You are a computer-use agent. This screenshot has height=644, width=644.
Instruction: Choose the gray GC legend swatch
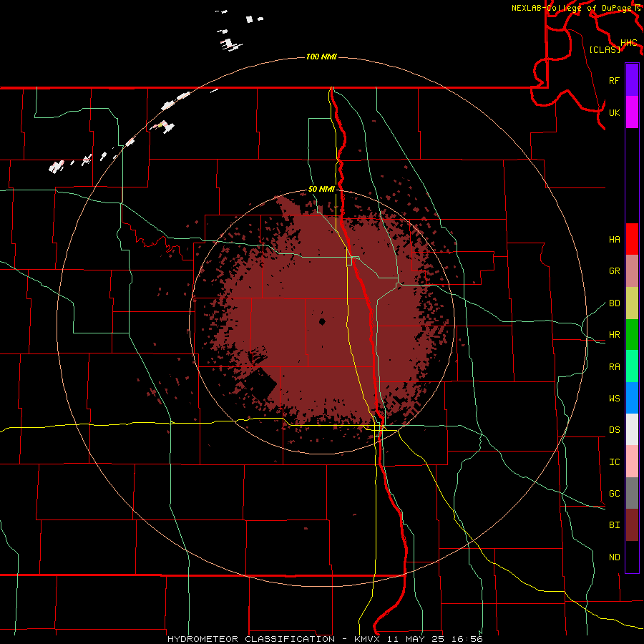(632, 493)
